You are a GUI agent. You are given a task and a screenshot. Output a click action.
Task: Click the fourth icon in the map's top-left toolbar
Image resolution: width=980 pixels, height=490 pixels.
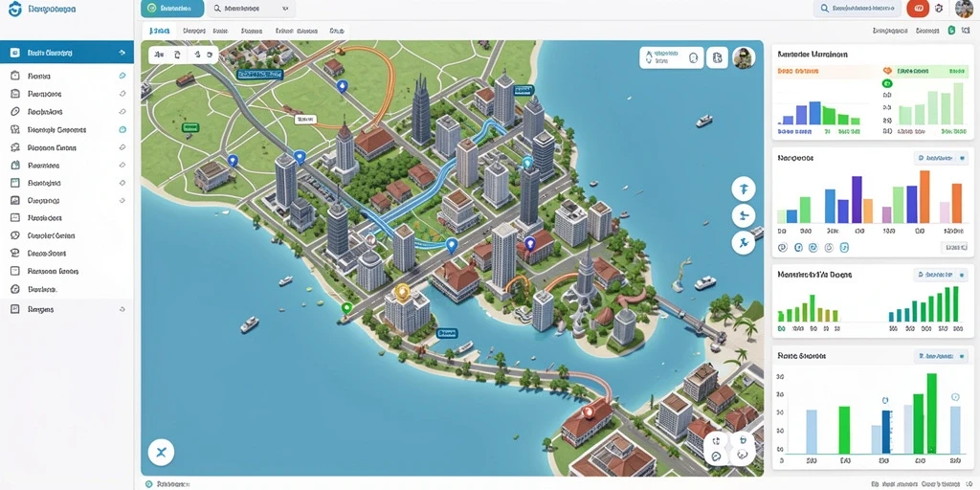point(210,55)
